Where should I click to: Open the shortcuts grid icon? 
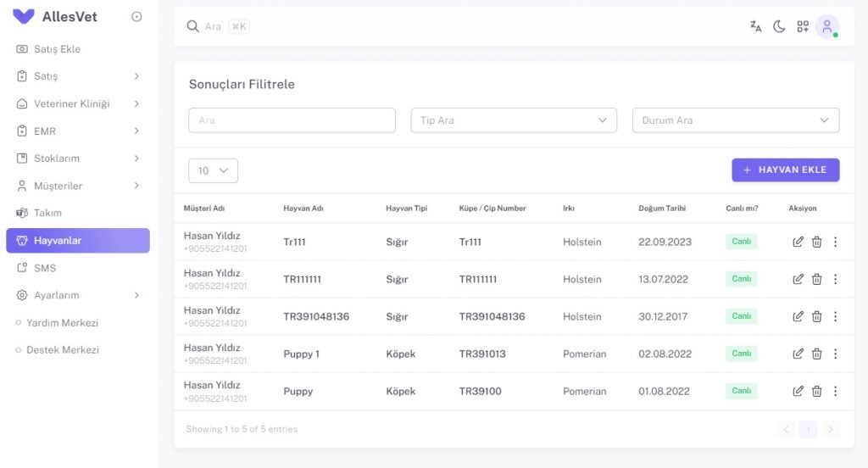pos(803,26)
